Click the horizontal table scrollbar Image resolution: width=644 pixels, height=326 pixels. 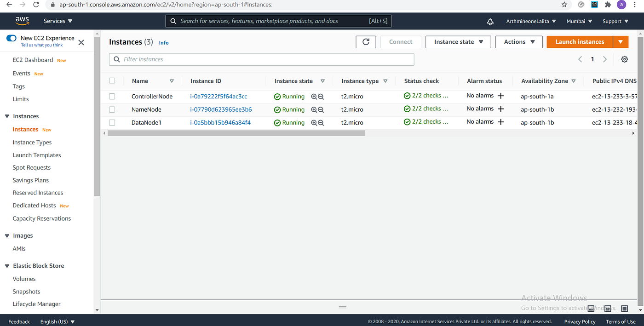coord(236,133)
